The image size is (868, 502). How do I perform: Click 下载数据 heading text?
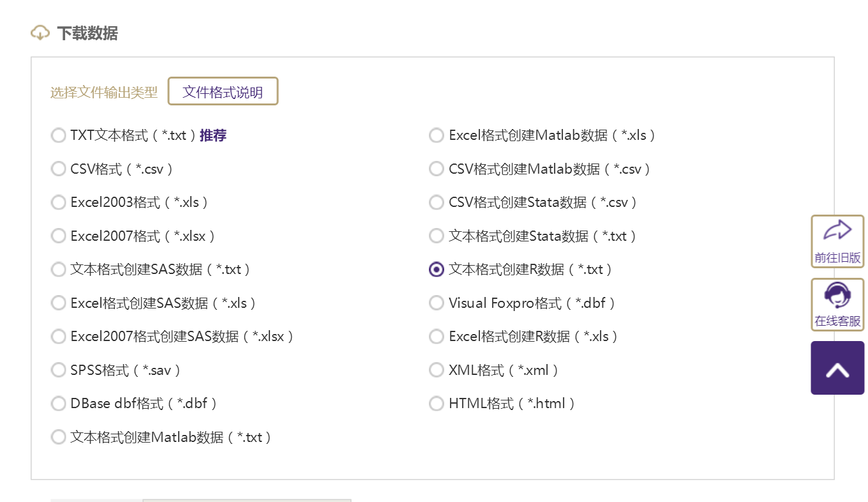(87, 33)
